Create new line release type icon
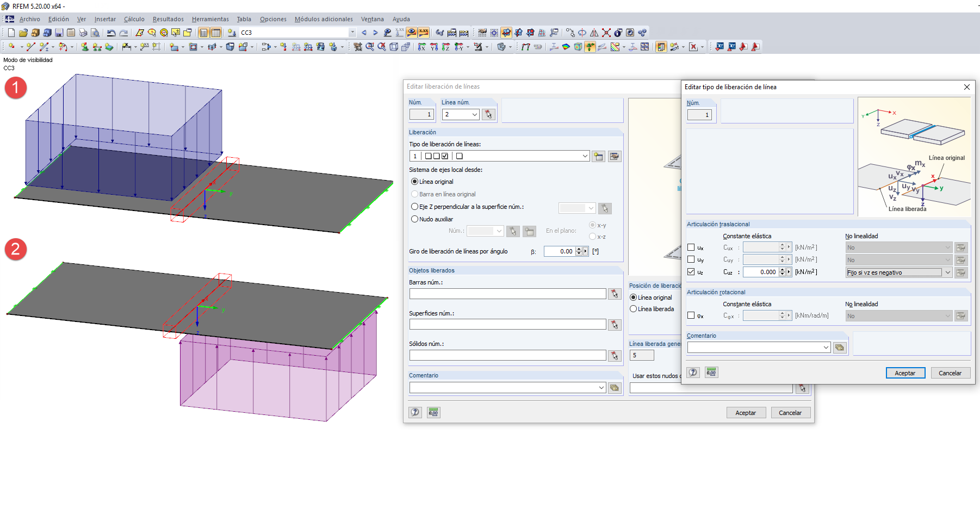The width and height of the screenshot is (980, 508). [x=599, y=156]
